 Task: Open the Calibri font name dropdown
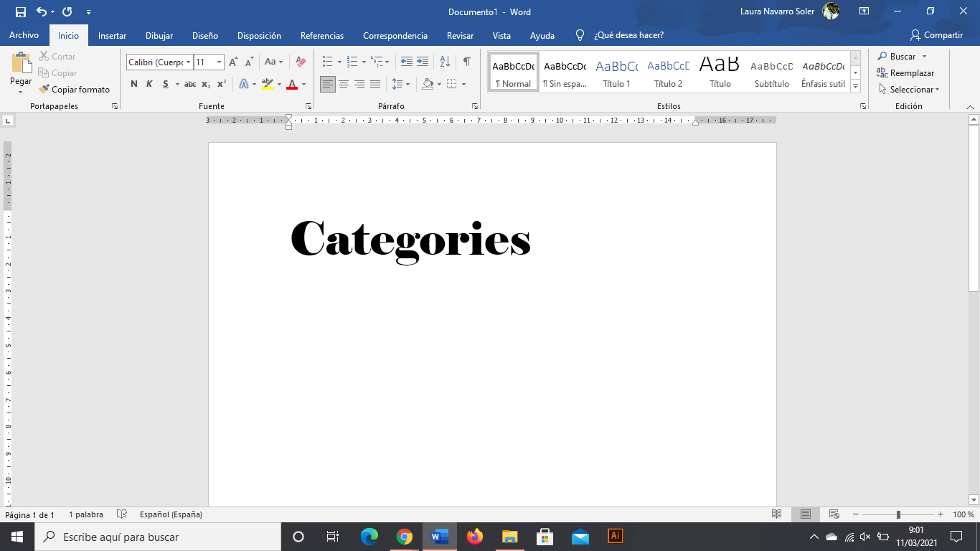(189, 62)
